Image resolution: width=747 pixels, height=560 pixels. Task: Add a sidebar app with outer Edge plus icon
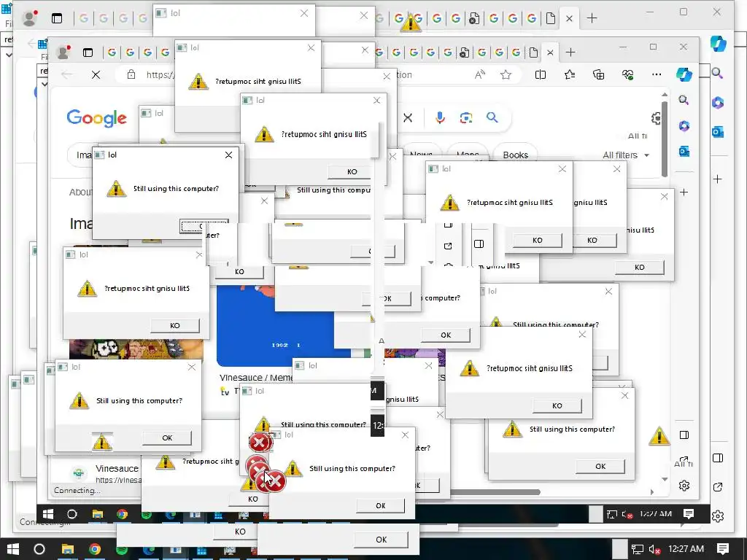pyautogui.click(x=718, y=179)
